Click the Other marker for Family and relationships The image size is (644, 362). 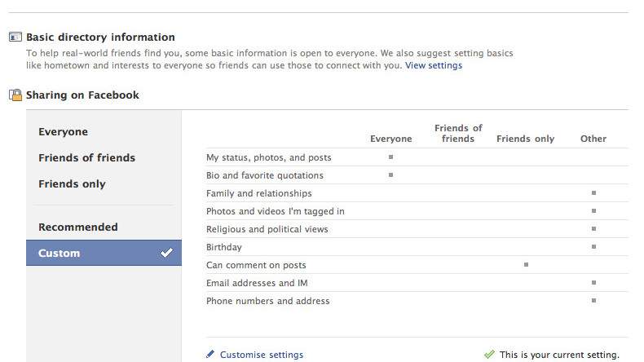(x=593, y=192)
